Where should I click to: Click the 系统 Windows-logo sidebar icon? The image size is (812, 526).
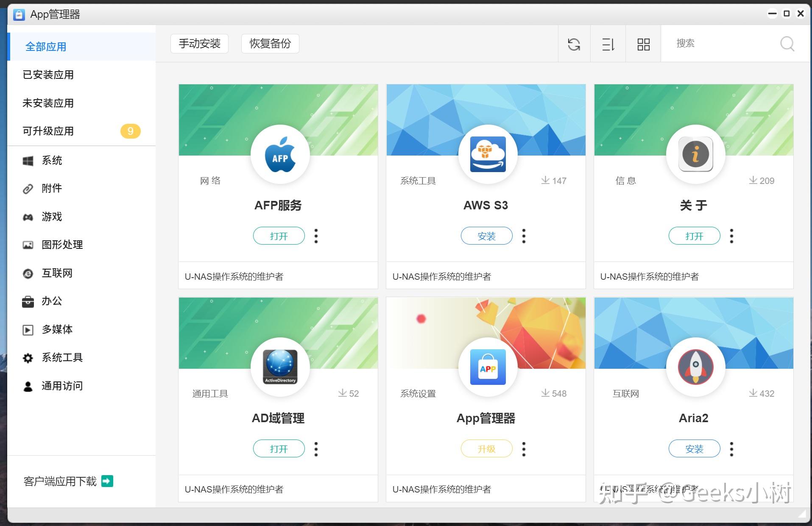pyautogui.click(x=28, y=161)
